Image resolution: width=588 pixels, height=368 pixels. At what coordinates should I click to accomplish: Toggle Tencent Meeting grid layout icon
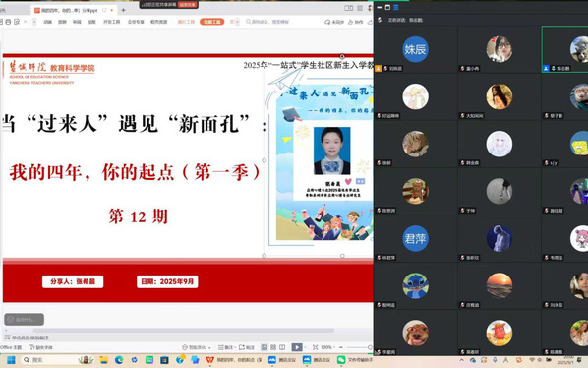(x=396, y=7)
